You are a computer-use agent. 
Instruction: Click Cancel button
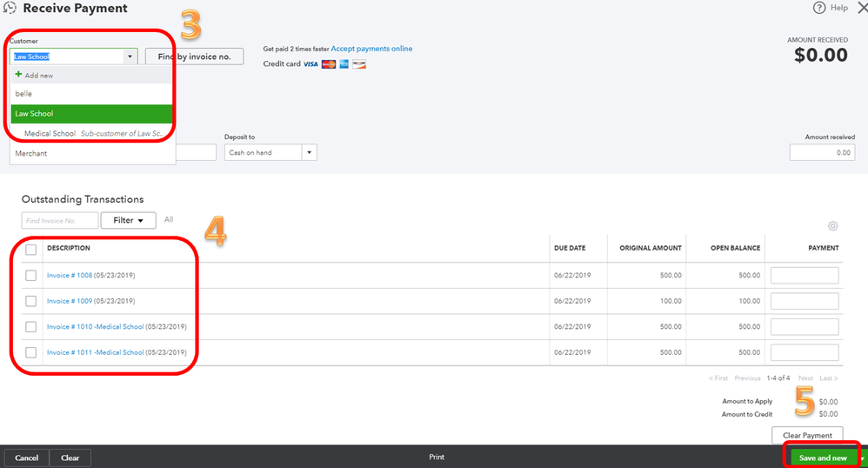point(27,458)
